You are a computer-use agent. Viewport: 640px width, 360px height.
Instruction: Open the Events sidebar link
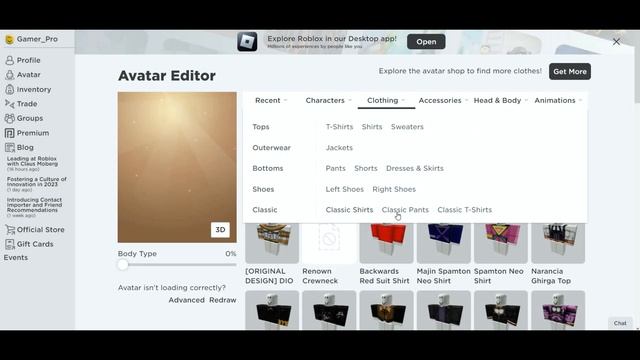16,258
